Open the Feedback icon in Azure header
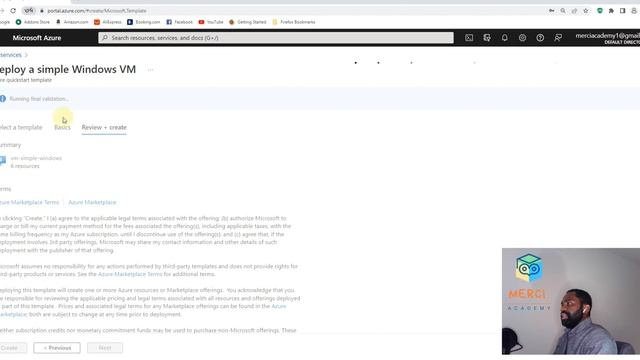 [558, 38]
